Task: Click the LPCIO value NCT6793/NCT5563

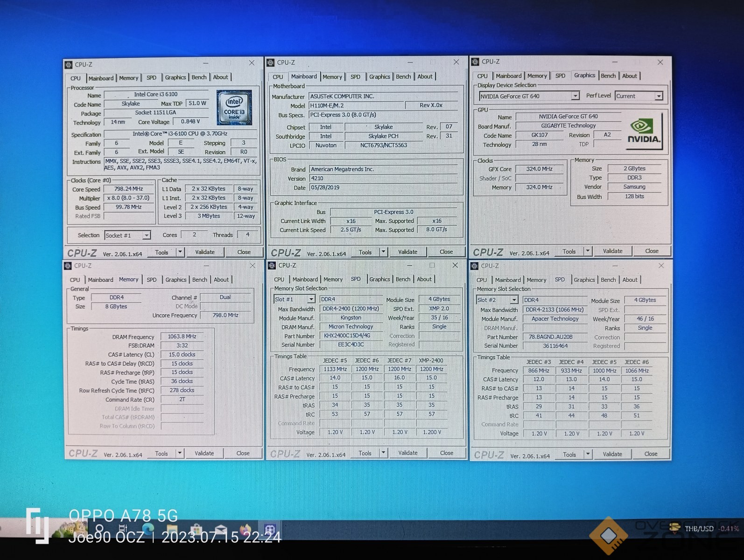Action: 383,145
